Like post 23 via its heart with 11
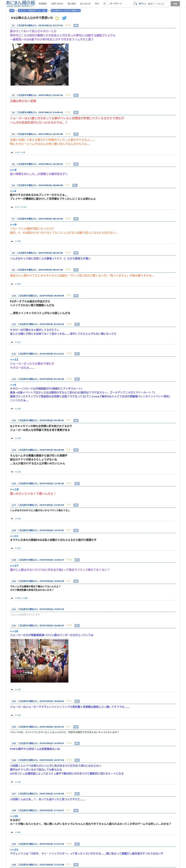Screen dimensions: 186x868 point(69,701)
